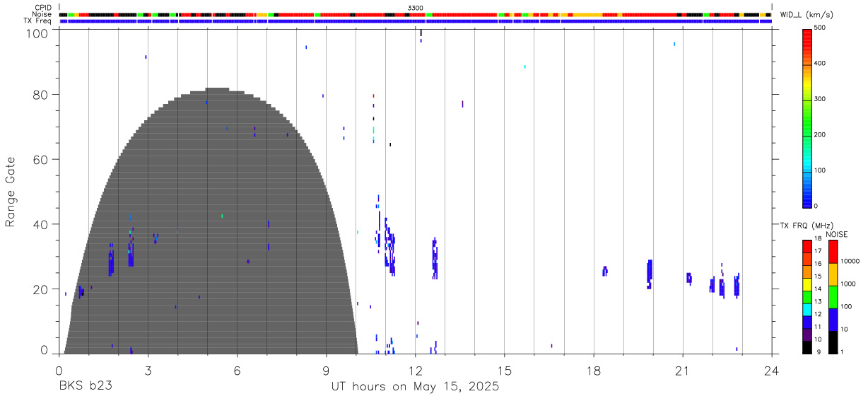Click the x-axis tick label 12
The width and height of the screenshot is (868, 401).
click(415, 370)
